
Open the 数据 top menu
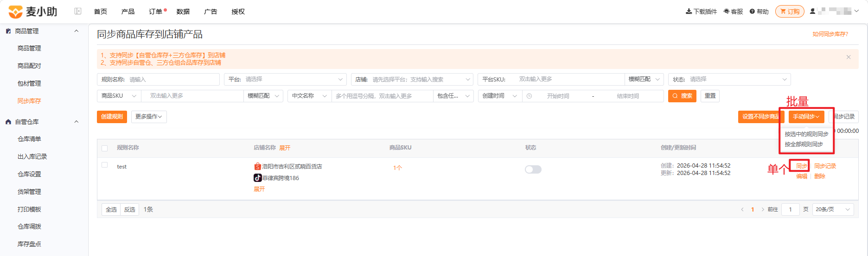183,12
